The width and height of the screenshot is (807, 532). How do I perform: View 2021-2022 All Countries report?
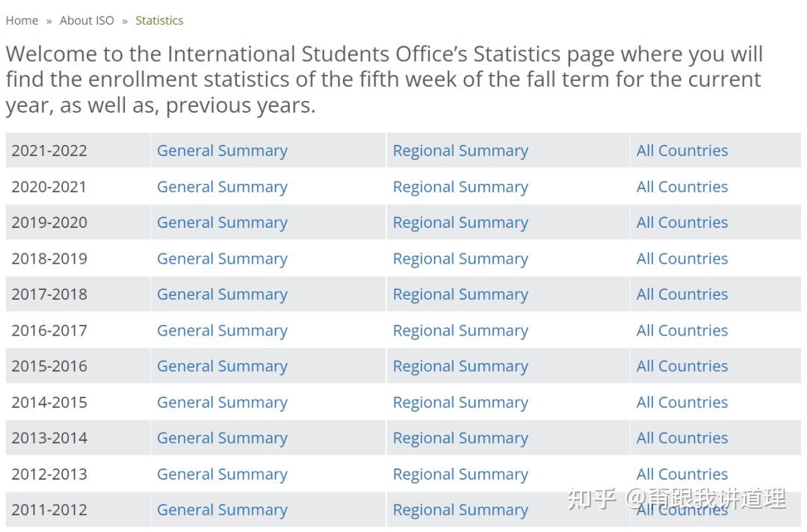click(681, 150)
